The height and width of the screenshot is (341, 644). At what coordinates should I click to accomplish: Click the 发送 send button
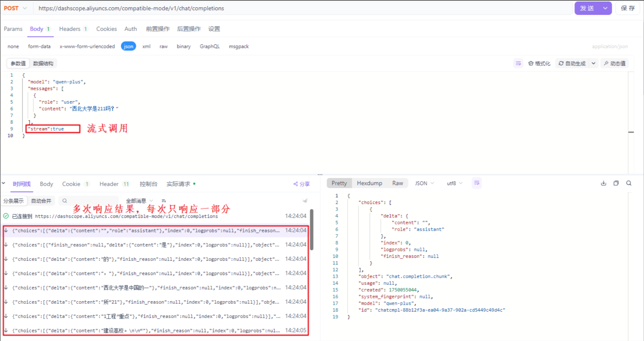pos(587,8)
